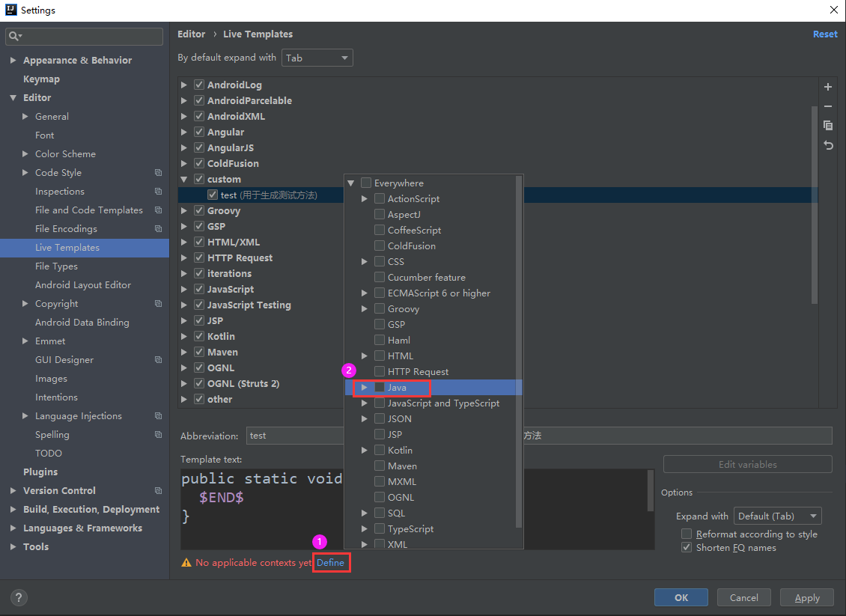Click project-level icon next to Copyright
The width and height of the screenshot is (846, 616).
coord(158,304)
